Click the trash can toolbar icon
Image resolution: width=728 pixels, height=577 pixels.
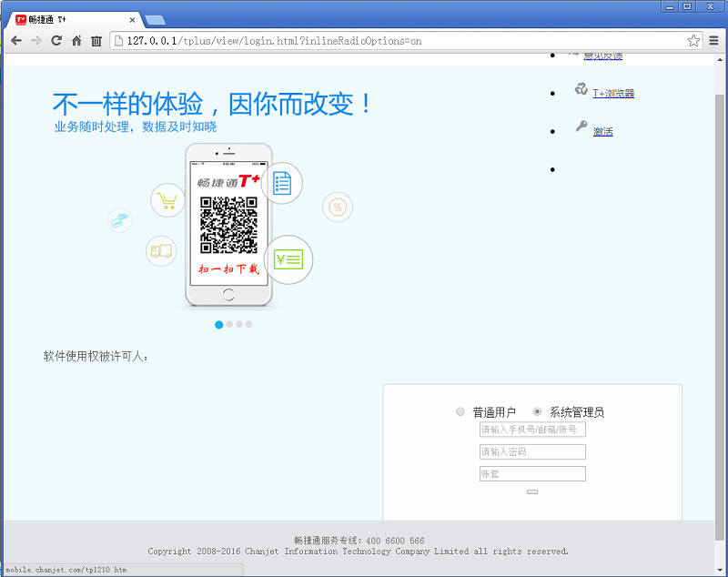(x=96, y=41)
